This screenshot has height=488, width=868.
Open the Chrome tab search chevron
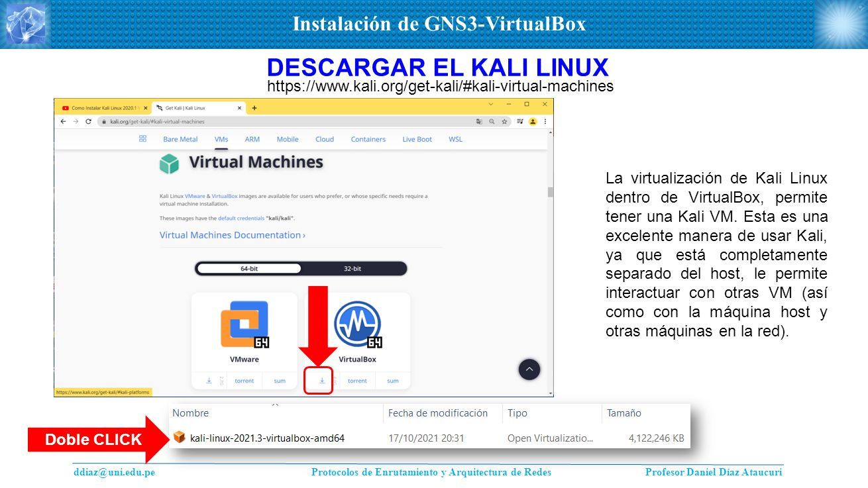(x=491, y=104)
